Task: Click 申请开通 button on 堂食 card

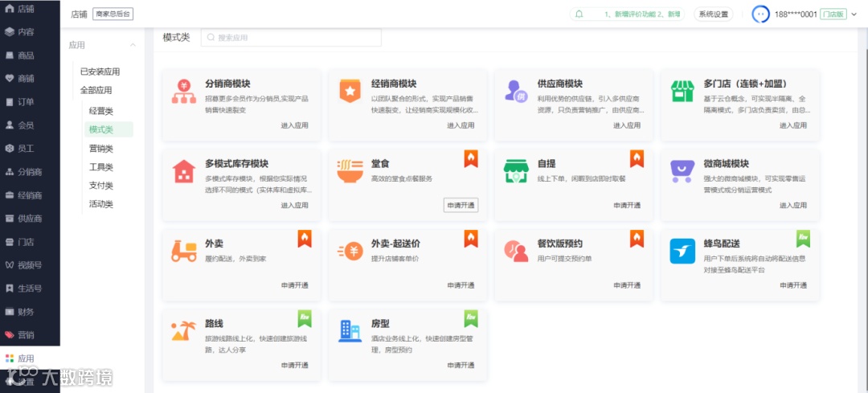Action: pos(461,205)
